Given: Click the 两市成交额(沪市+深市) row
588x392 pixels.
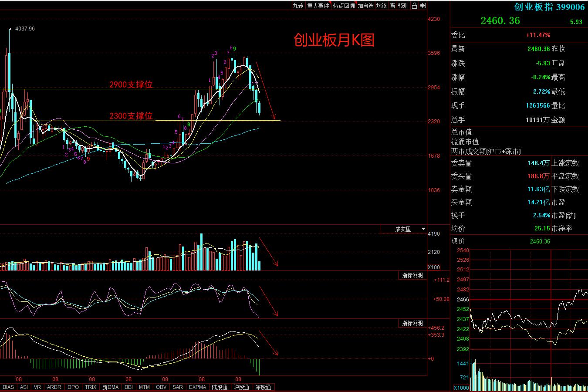Looking at the screenshot, I should coord(486,152).
